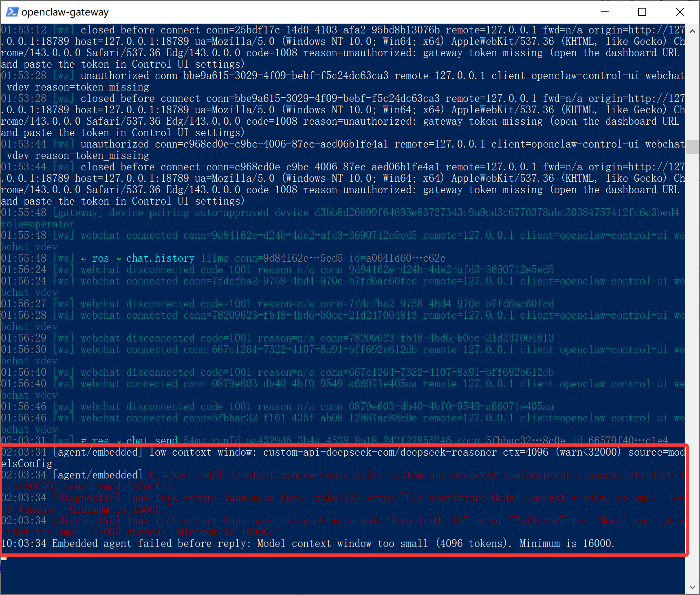700x595 pixels.
Task: Click the PowerShell icon in title bar
Action: click(12, 12)
